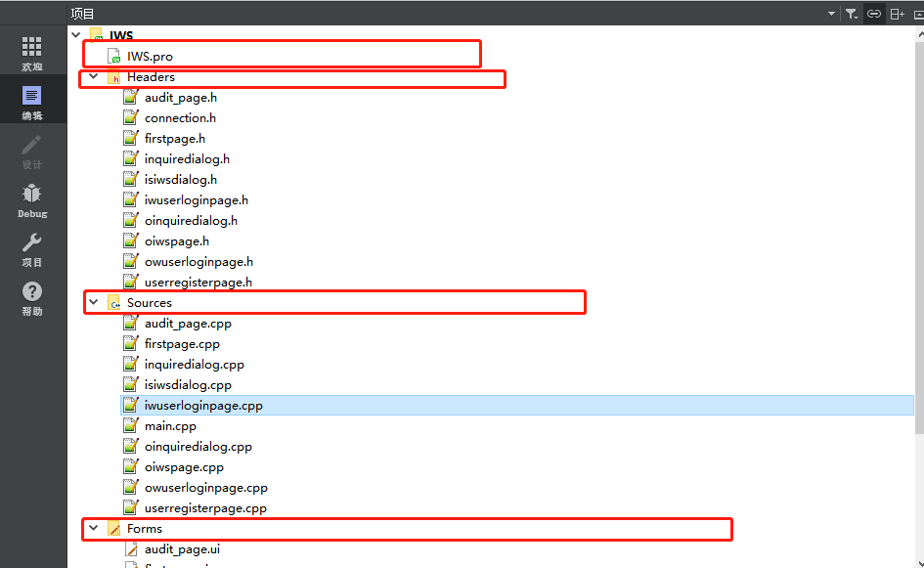Click the split sidebar view icon
This screenshot has width=924, height=568.
[x=895, y=14]
